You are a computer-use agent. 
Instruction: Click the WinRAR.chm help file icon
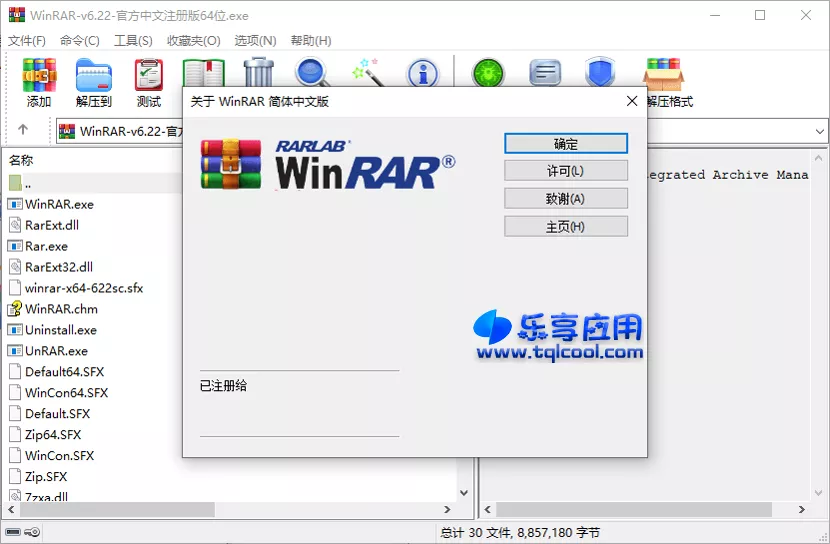click(x=15, y=309)
